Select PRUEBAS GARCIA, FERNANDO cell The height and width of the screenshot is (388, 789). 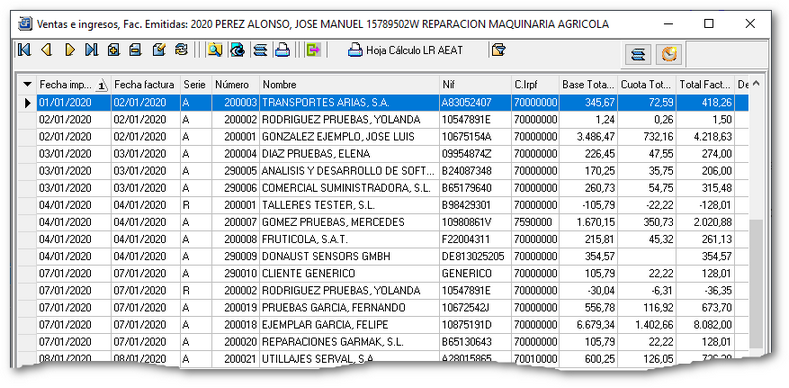pyautogui.click(x=349, y=308)
